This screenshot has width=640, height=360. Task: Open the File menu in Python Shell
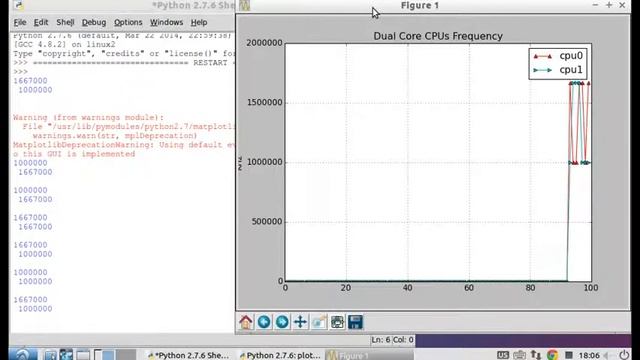(x=20, y=22)
